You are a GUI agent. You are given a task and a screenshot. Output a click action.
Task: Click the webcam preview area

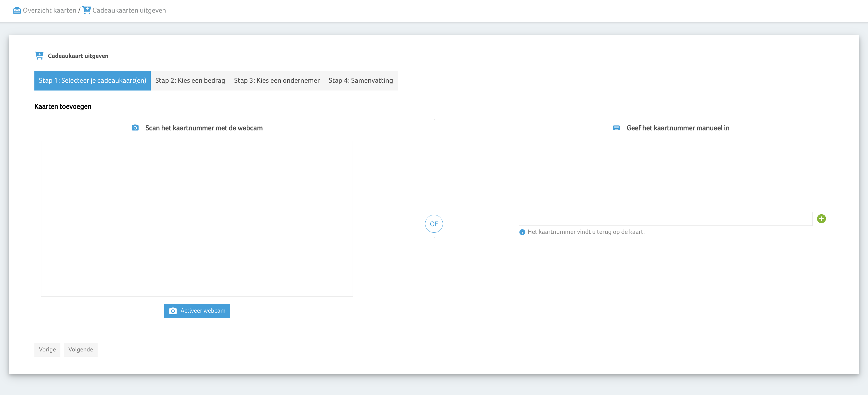tap(197, 218)
